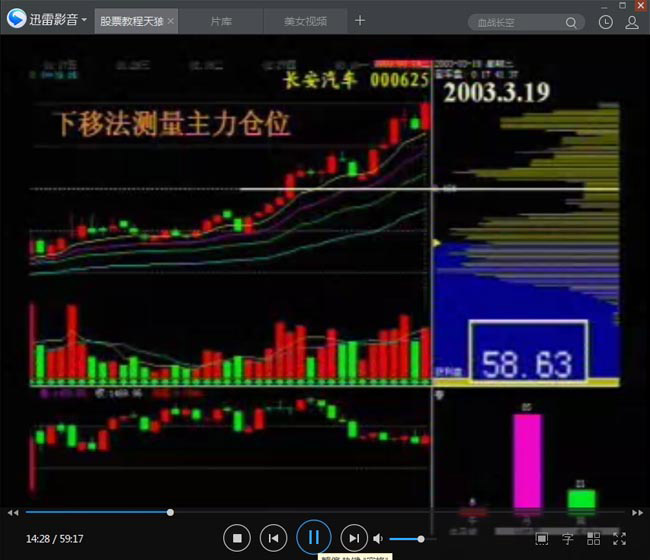Open the toolbox grid icon
650x560 pixels.
coord(594,538)
